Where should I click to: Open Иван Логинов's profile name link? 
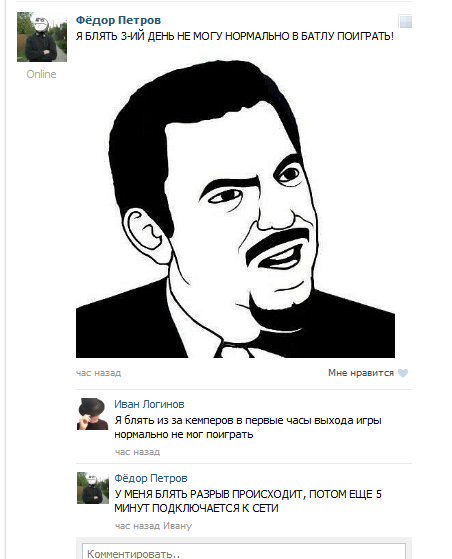point(149,404)
